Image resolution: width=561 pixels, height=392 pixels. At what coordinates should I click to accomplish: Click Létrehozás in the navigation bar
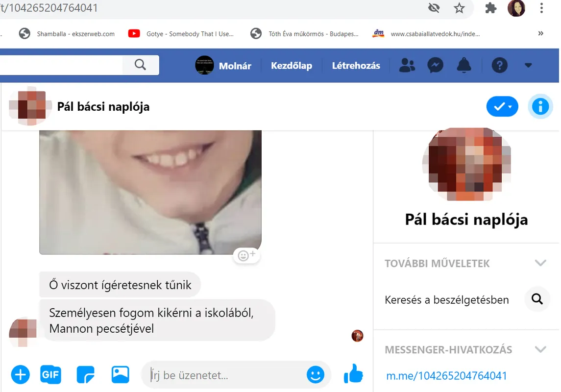click(356, 66)
